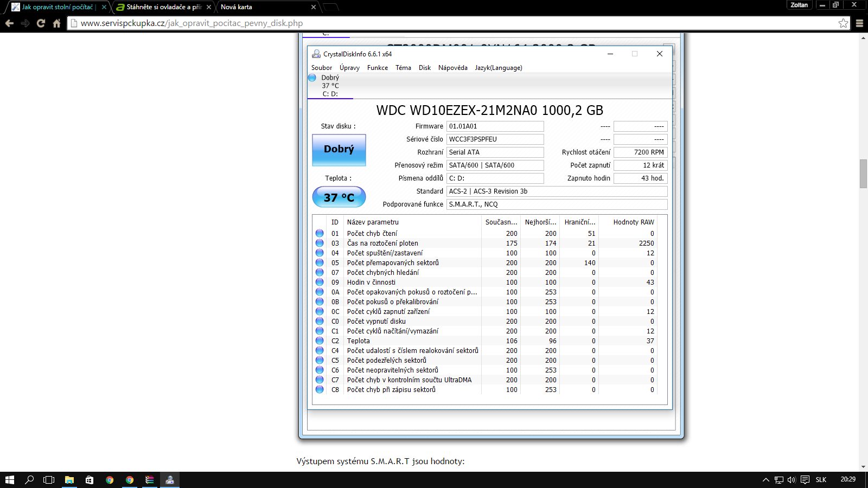Screen dimensions: 868x488
Task: Switch to CrystalDiskInfo taskbar icon
Action: pyautogui.click(x=170, y=480)
